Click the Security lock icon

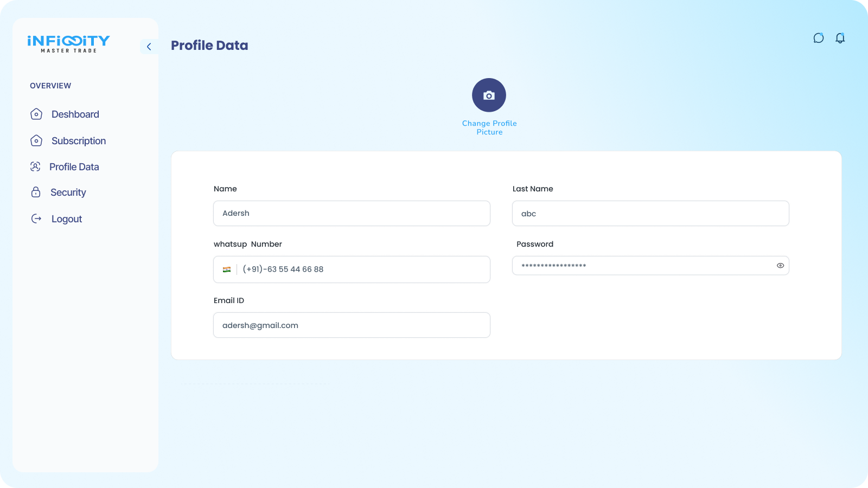point(36,192)
